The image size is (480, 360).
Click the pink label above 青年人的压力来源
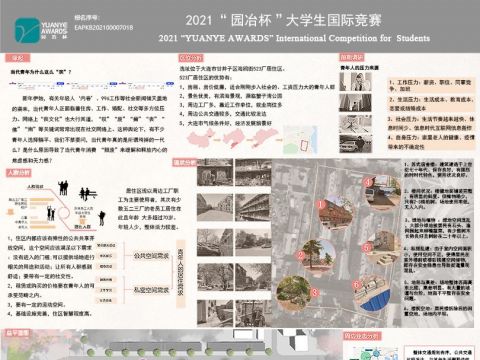(352, 57)
